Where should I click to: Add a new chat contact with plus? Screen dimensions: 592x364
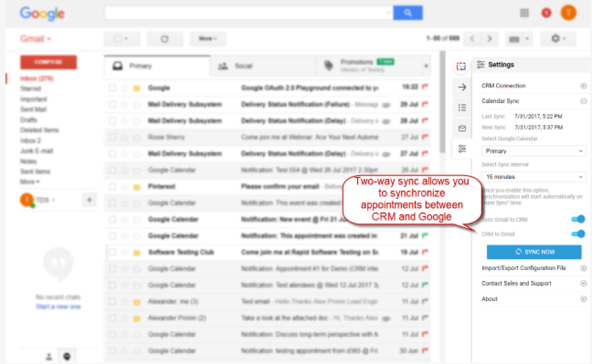coord(89,200)
